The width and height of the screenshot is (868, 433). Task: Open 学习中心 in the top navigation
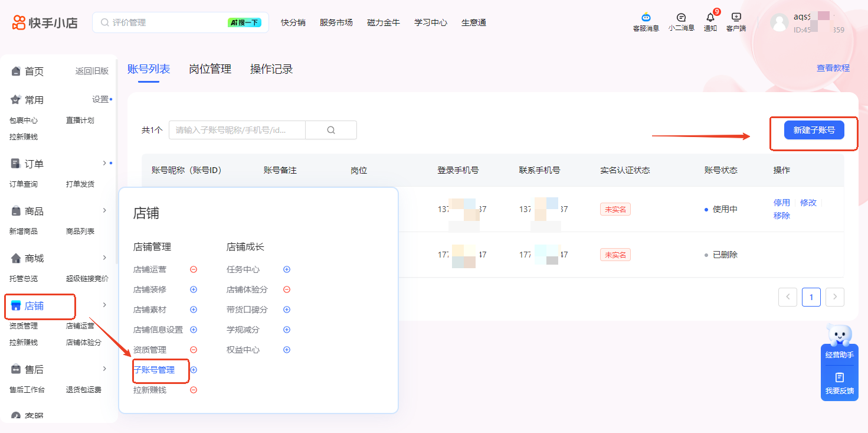pos(431,22)
